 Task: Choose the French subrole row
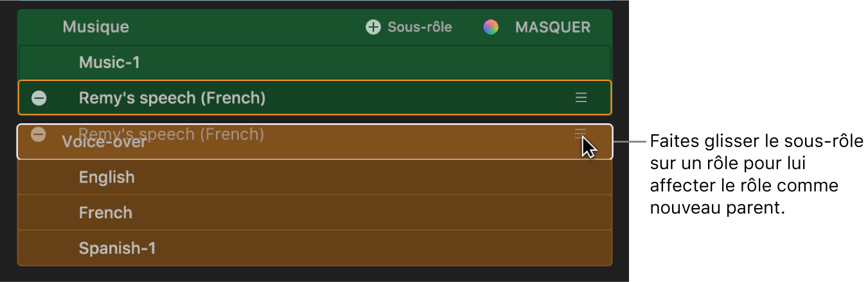(105, 213)
